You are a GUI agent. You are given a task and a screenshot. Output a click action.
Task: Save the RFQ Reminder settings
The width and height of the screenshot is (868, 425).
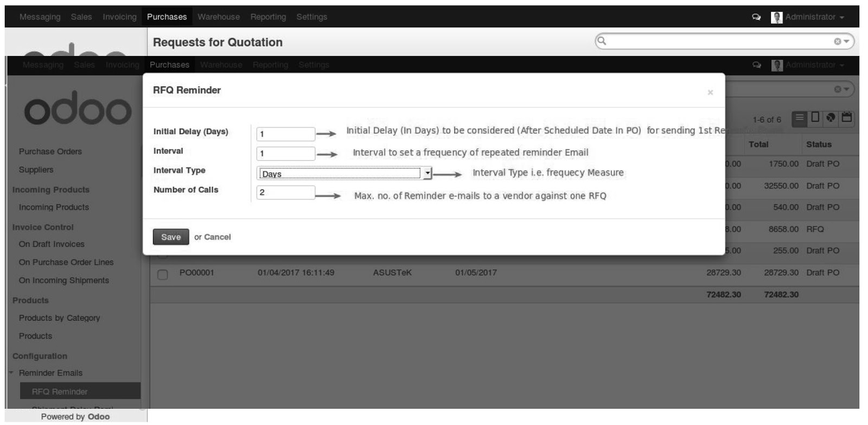171,237
